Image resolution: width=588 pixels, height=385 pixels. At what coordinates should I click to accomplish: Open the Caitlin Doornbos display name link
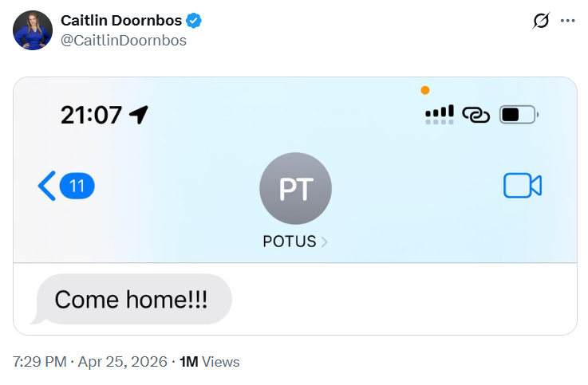tap(121, 21)
